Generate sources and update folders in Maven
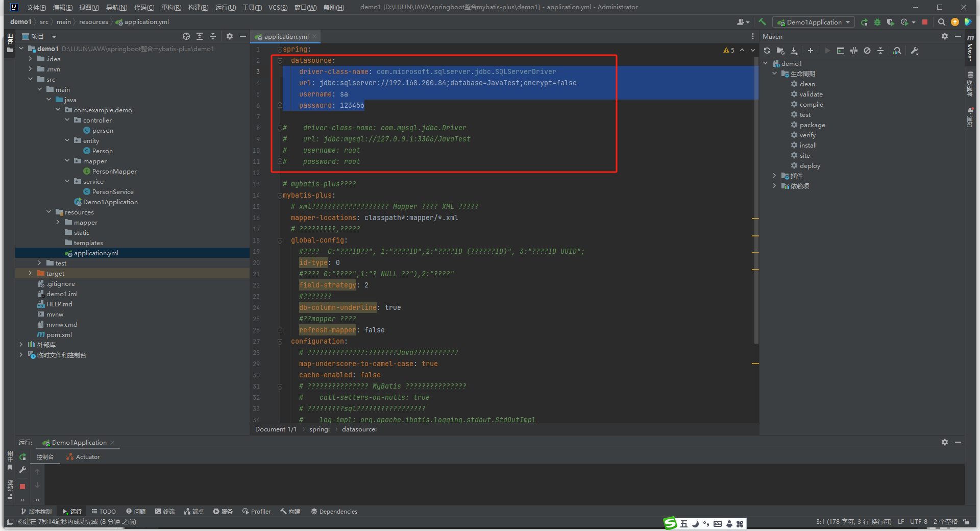 tap(780, 51)
